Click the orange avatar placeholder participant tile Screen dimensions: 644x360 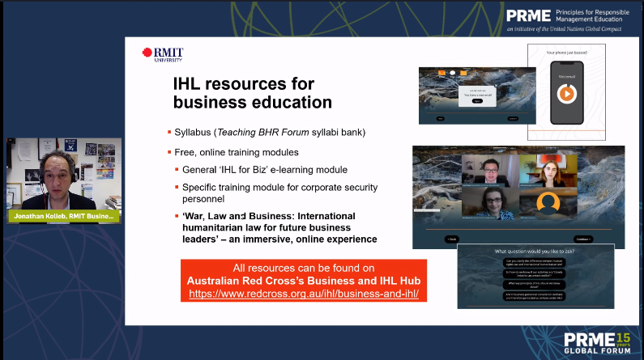548,204
